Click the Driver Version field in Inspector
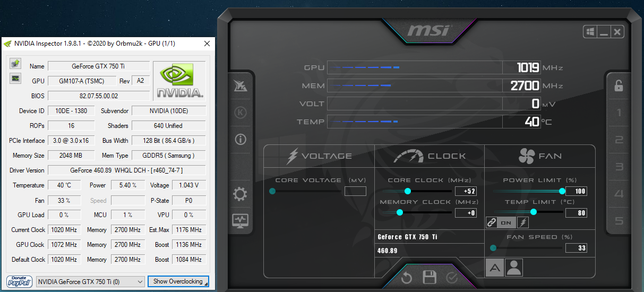644x292 pixels. click(x=126, y=170)
